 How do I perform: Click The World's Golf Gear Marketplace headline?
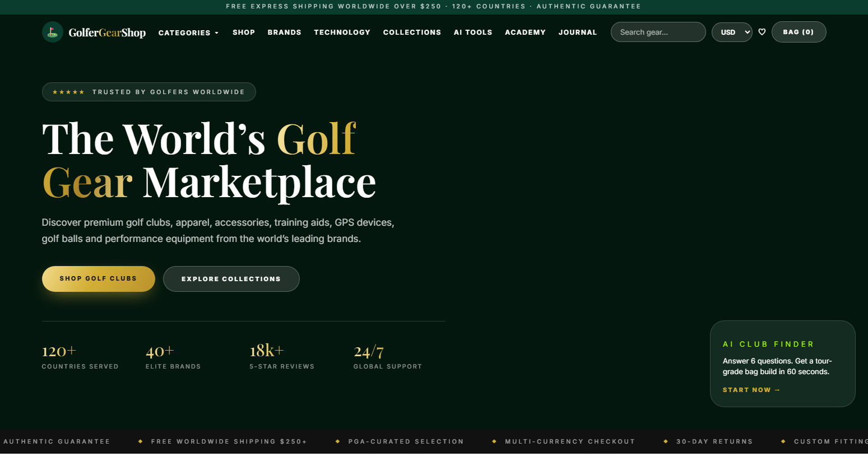[x=209, y=161]
